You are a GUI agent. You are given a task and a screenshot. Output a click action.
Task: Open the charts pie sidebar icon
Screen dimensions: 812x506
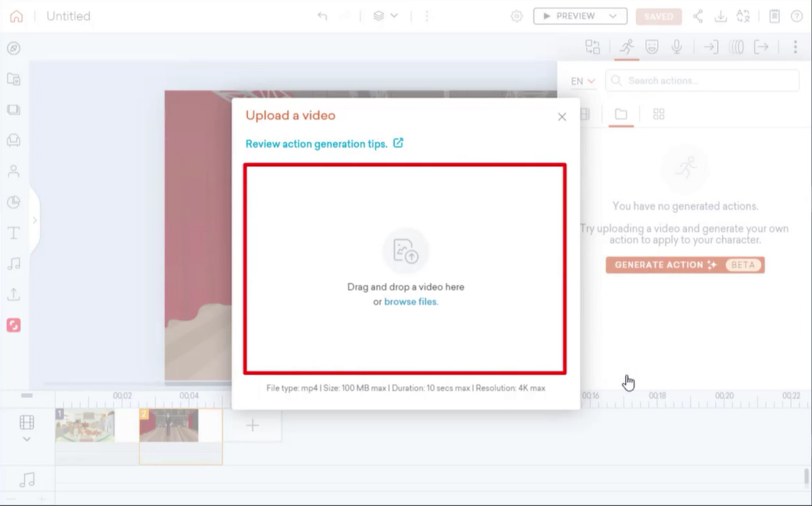[14, 202]
